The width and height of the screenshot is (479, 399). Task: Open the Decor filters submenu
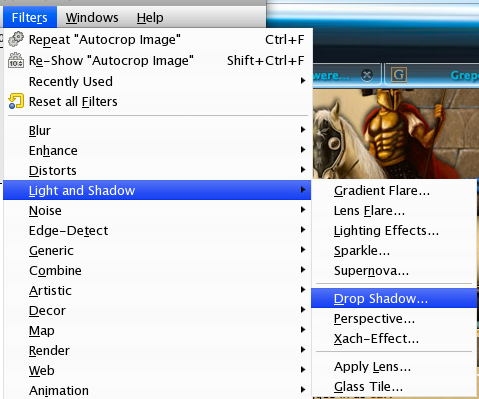(157, 310)
